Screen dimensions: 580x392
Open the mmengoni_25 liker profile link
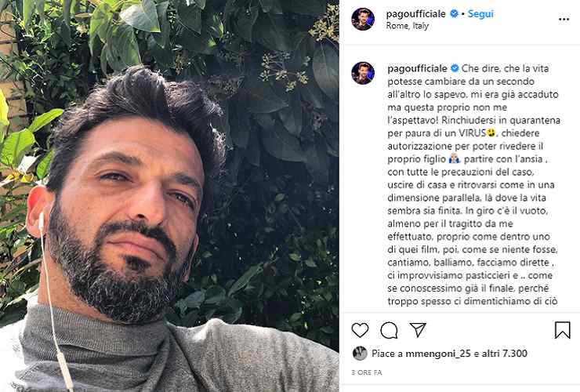tap(438, 354)
